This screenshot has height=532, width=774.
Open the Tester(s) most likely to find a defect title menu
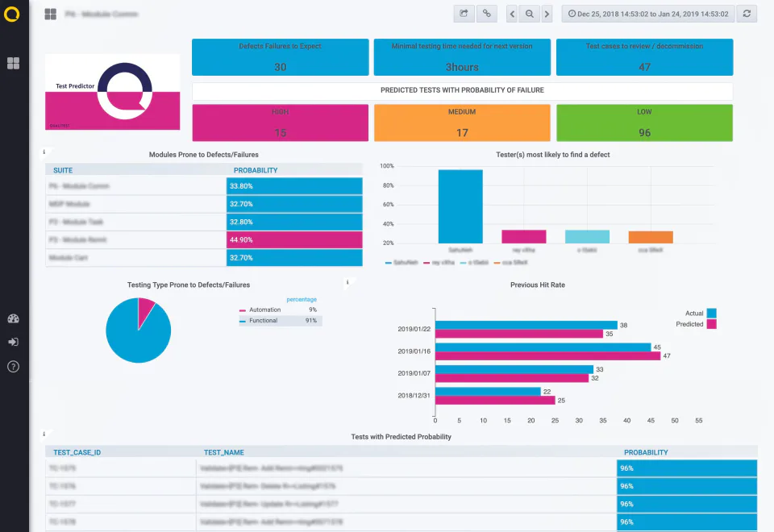pos(553,155)
